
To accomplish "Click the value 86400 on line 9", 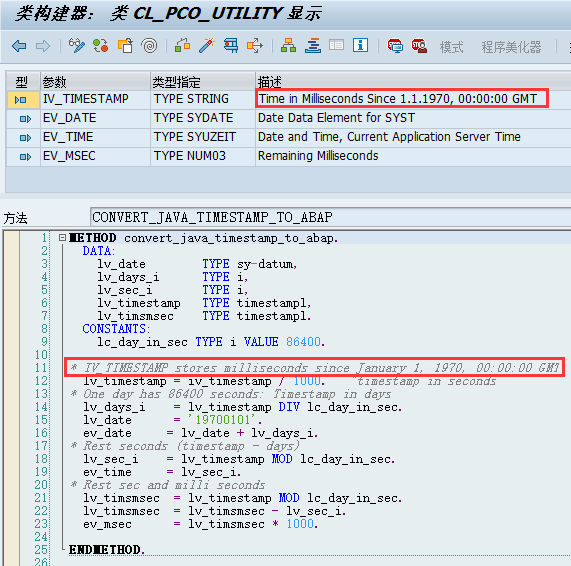I will click(x=303, y=342).
